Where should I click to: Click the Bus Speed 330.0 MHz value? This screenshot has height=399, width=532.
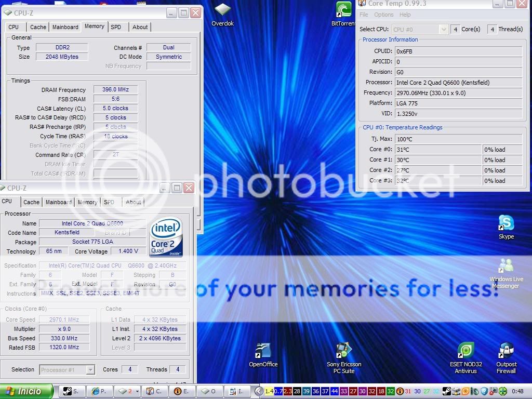click(64, 338)
